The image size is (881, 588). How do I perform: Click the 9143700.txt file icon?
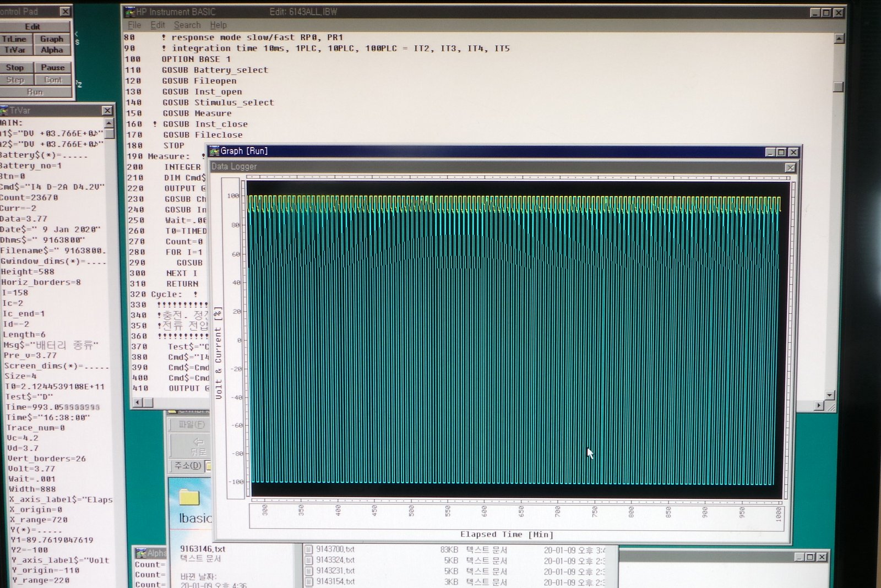[x=309, y=549]
